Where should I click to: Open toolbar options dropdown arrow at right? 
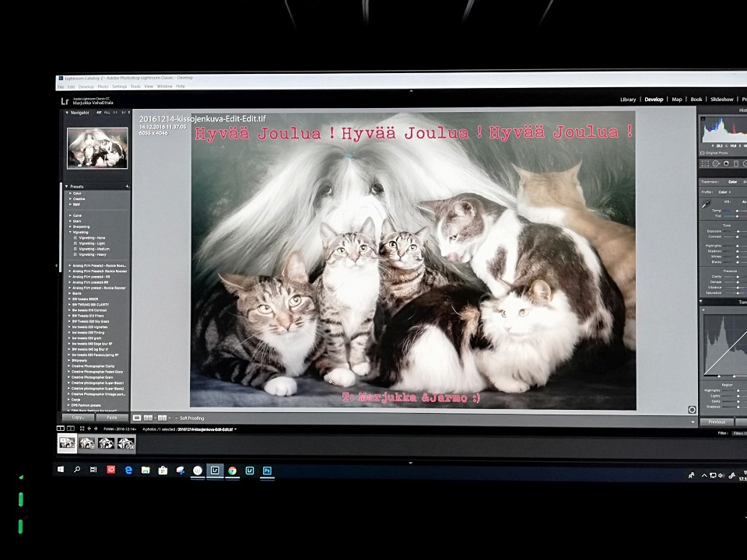(693, 422)
